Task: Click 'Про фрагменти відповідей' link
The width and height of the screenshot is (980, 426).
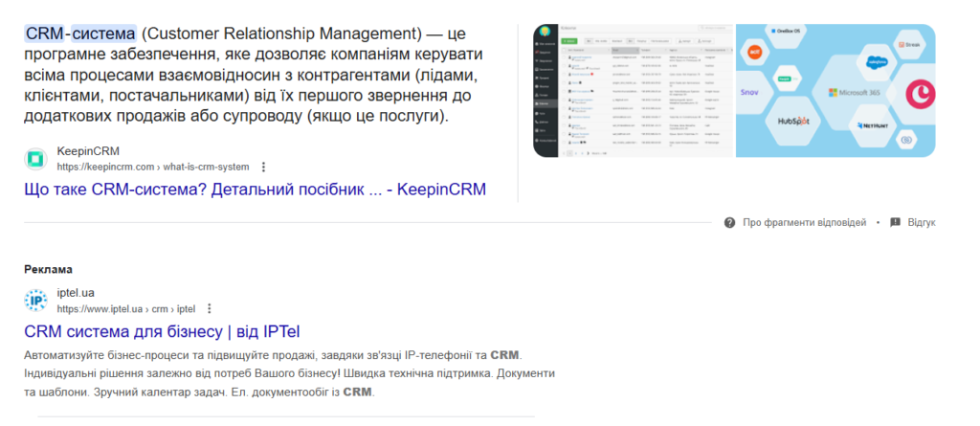Action: click(804, 223)
